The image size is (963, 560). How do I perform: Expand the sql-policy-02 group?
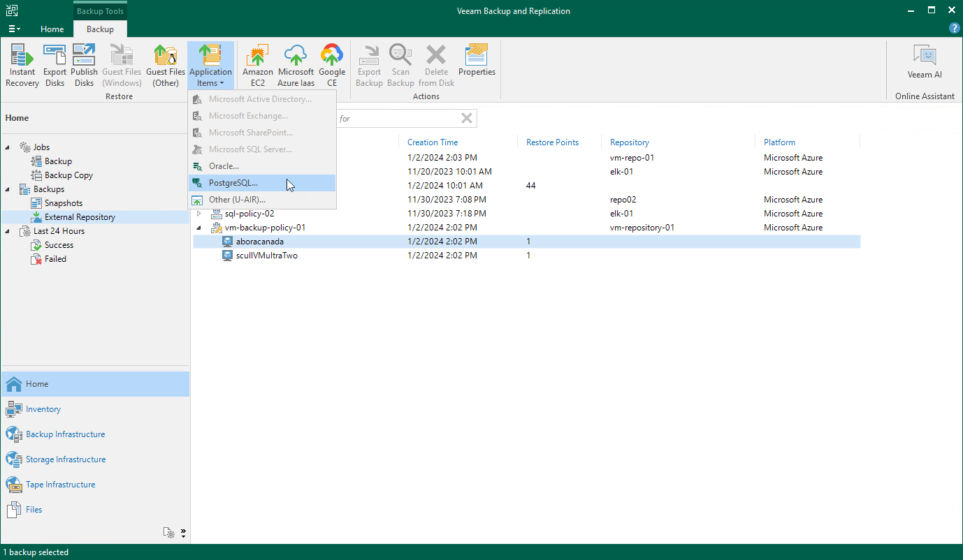[199, 214]
